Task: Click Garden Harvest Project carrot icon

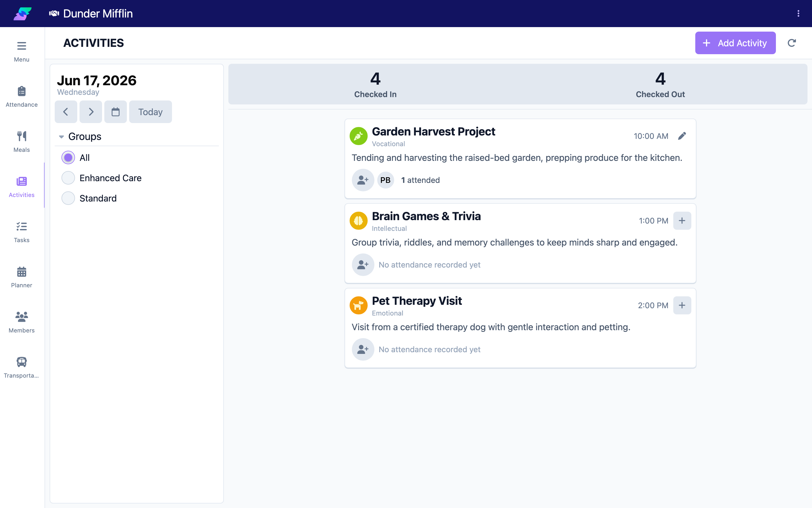Action: [x=358, y=136]
